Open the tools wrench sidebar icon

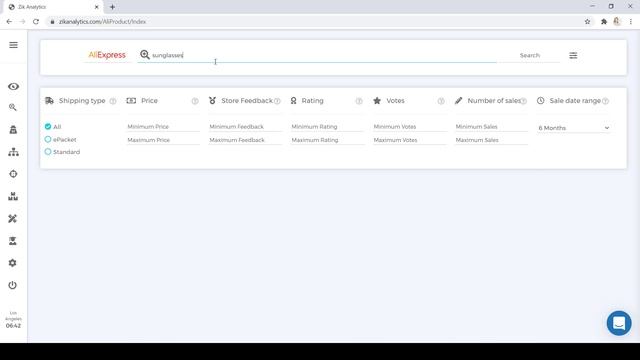pos(13,219)
